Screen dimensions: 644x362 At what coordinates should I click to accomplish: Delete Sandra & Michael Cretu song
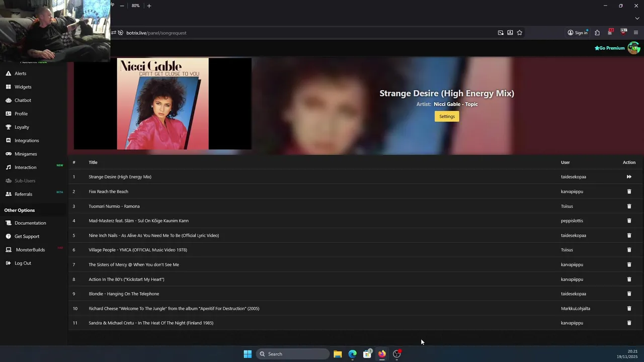tap(629, 323)
